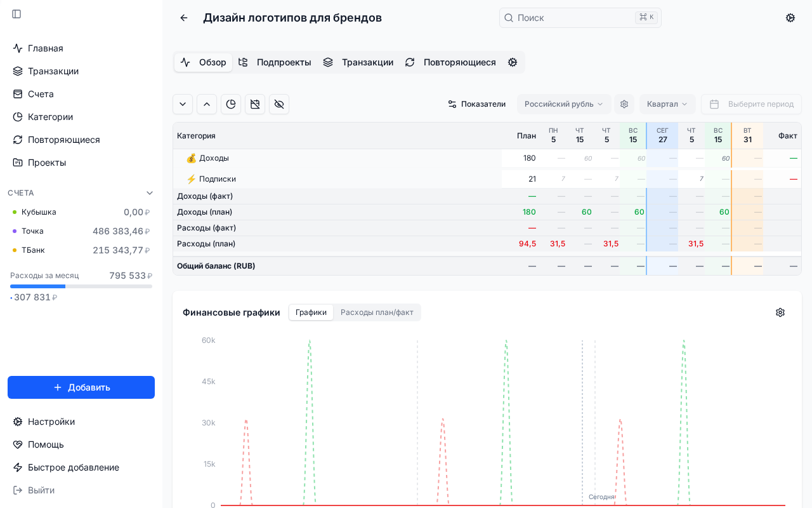Click the back arrow beside the project title

pos(183,18)
